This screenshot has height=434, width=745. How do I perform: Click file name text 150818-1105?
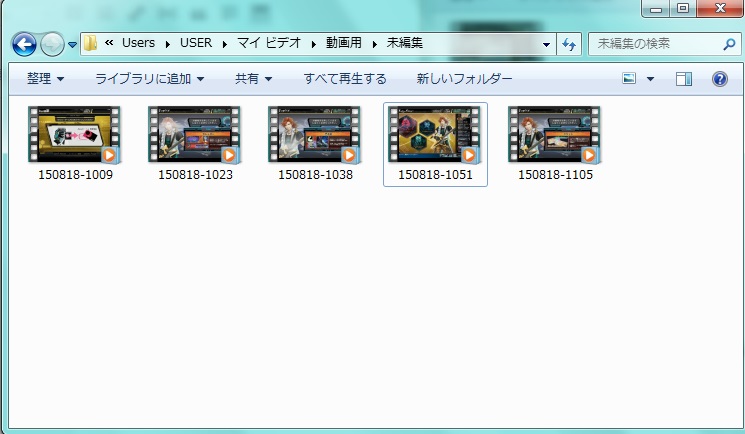coord(555,175)
